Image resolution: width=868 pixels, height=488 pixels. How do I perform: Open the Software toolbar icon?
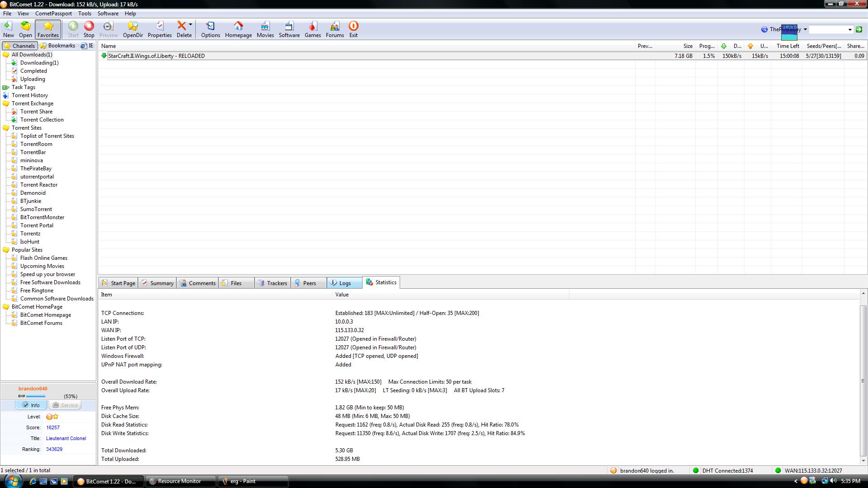tap(289, 29)
